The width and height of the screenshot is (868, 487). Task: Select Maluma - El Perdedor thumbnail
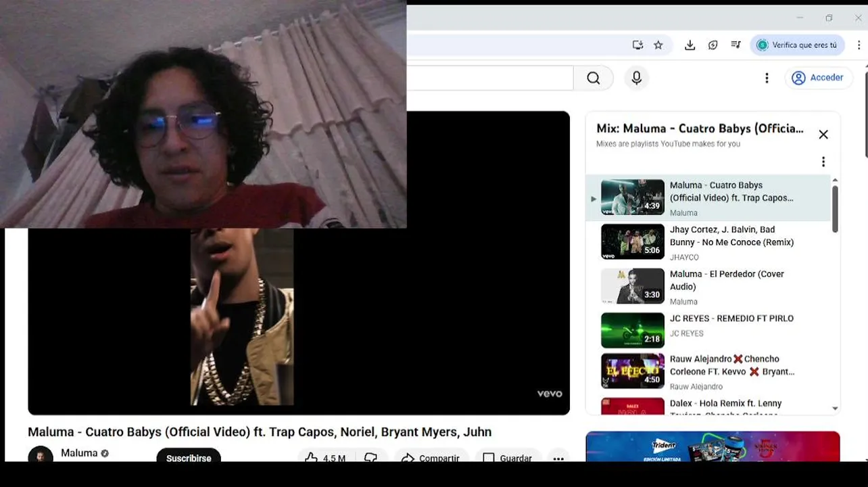[633, 286]
